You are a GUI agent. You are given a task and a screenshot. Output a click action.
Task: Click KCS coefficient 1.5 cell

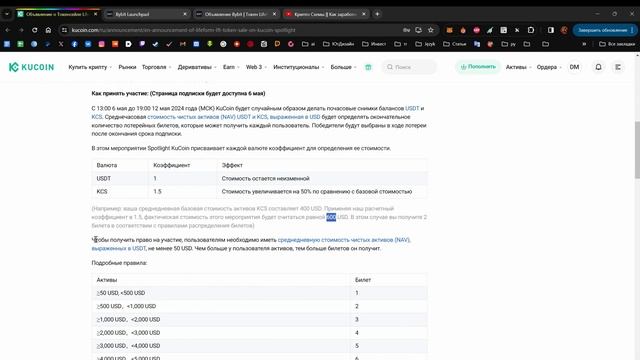pos(182,191)
